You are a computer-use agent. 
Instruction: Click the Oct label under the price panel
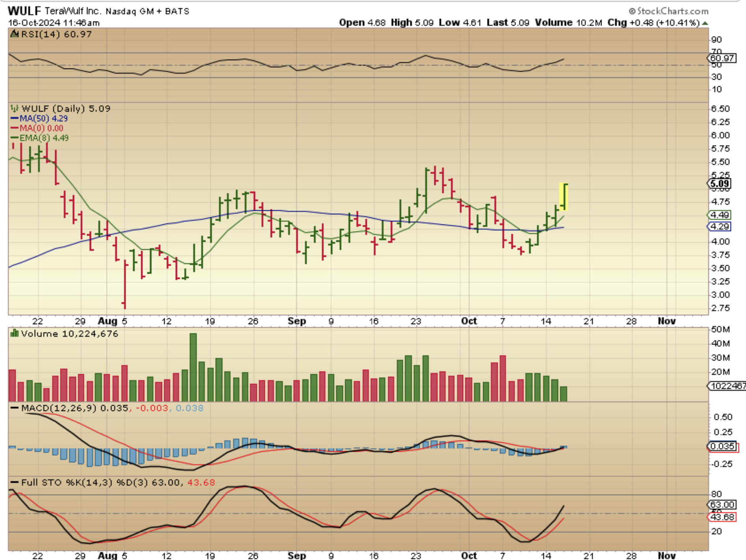coord(469,321)
